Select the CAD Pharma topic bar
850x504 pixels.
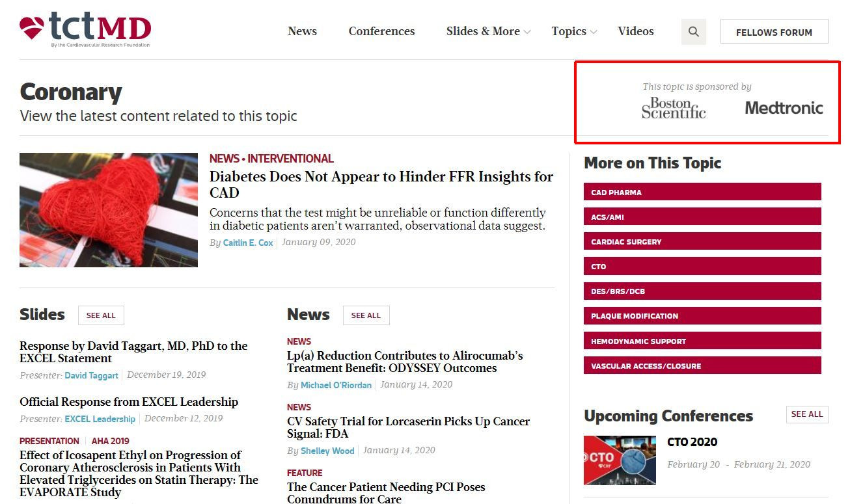click(x=702, y=192)
